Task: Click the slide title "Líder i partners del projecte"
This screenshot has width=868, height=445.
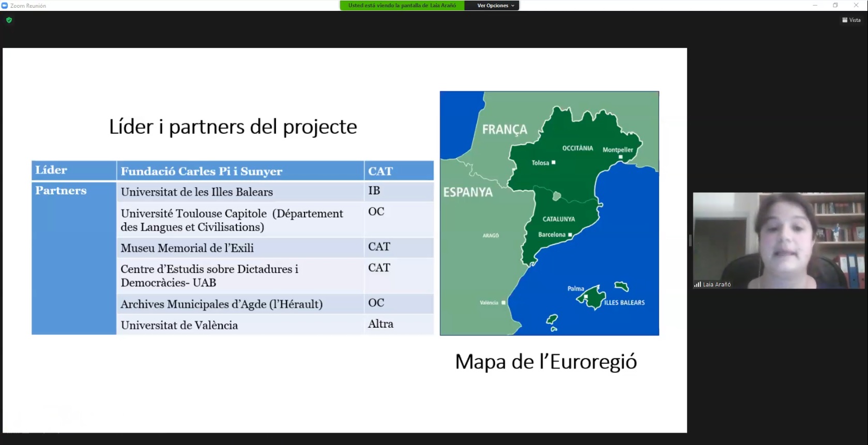Action: [233, 127]
